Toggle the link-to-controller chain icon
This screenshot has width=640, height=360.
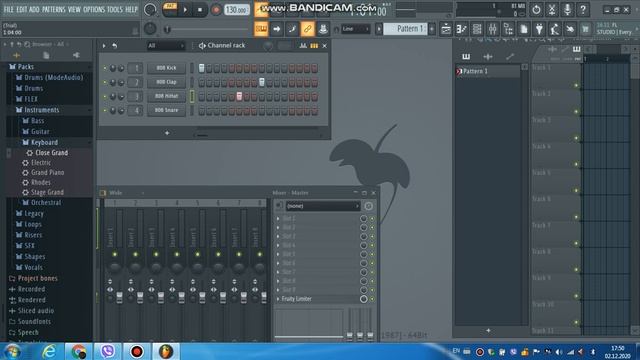[x=307, y=29]
